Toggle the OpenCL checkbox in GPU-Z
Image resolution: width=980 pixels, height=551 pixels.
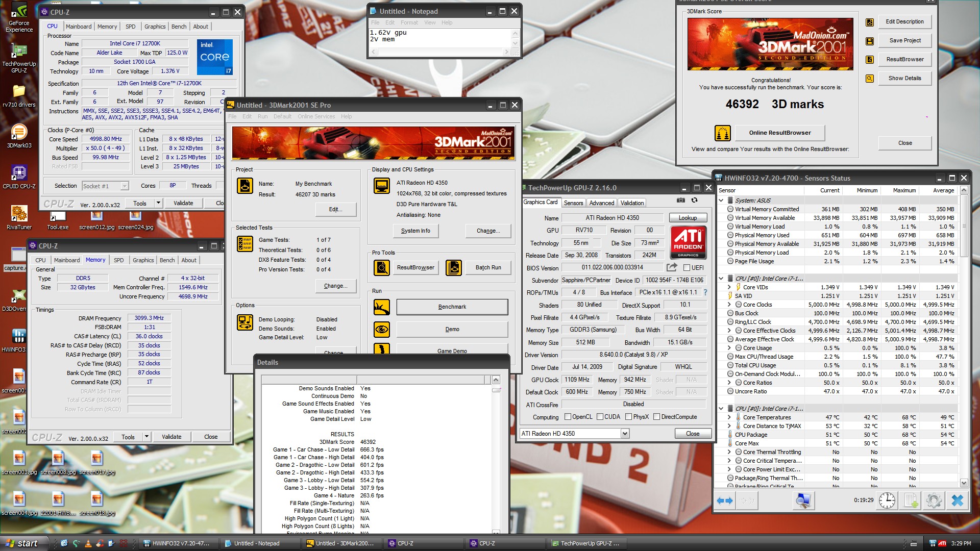(x=568, y=417)
